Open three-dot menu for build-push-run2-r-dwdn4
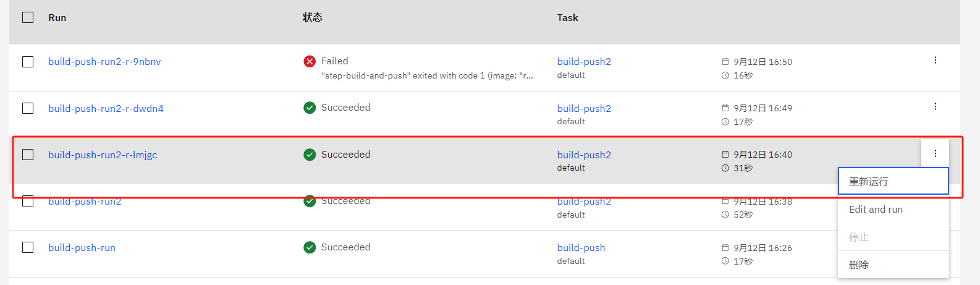This screenshot has width=980, height=285. click(935, 106)
